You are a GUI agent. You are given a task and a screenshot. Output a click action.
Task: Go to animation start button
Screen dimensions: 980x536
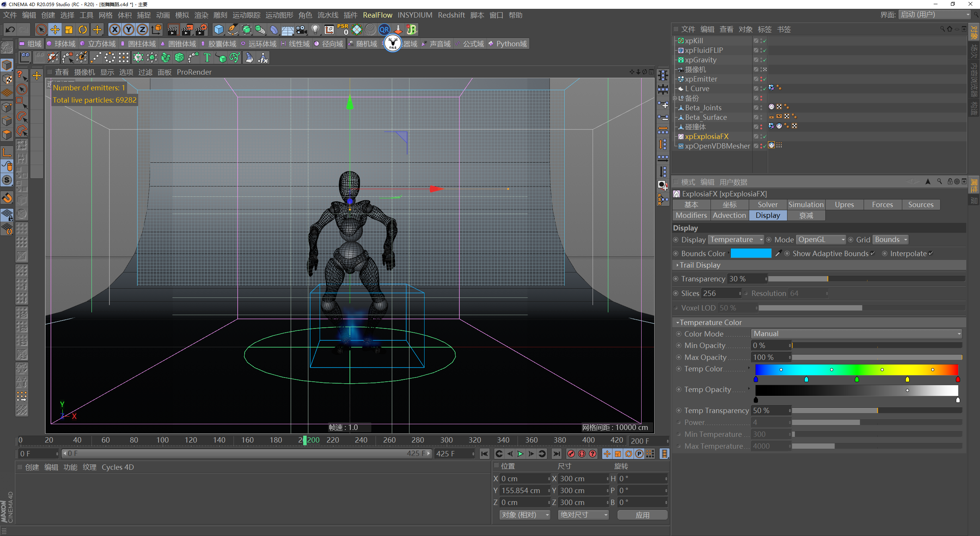pos(485,454)
